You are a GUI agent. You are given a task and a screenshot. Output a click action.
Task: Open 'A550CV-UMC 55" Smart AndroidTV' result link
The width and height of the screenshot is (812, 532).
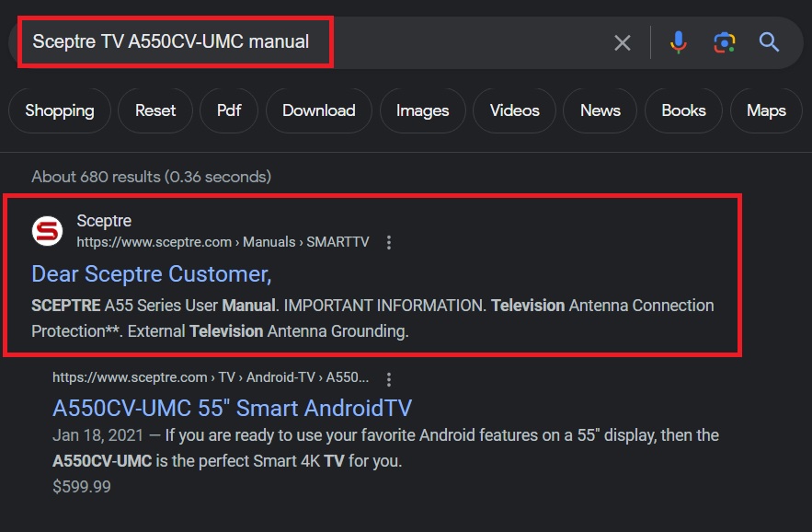[x=232, y=409]
